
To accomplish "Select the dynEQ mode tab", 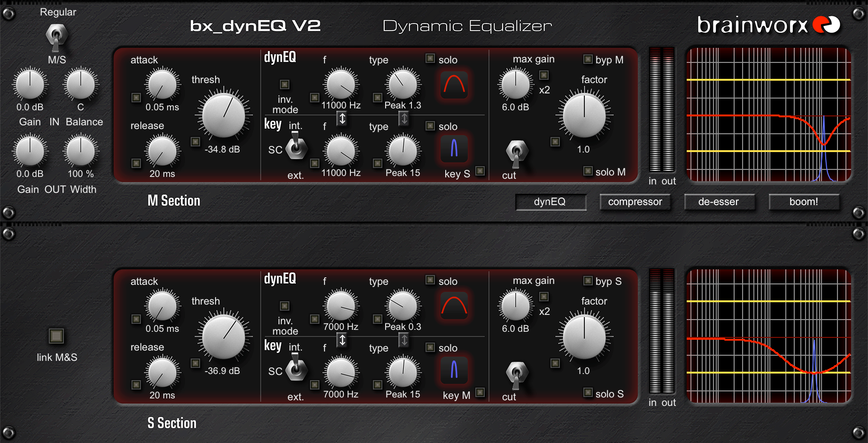I will [550, 202].
